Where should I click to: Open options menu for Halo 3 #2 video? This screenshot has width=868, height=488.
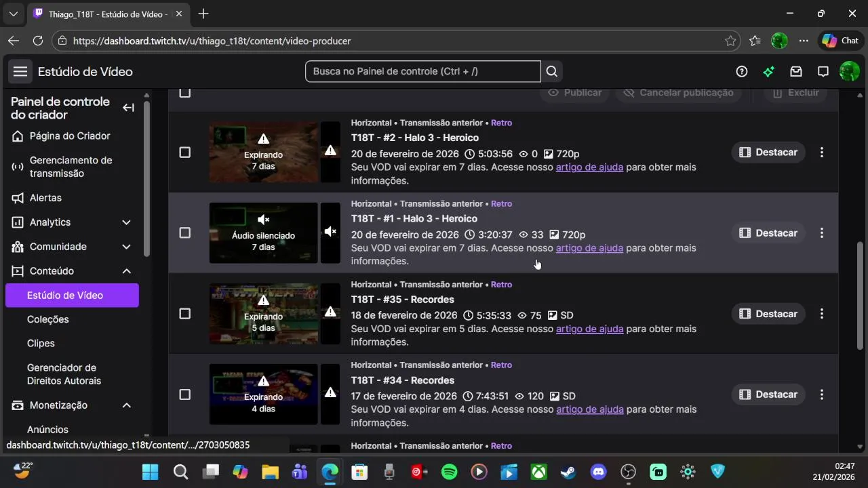pyautogui.click(x=822, y=152)
